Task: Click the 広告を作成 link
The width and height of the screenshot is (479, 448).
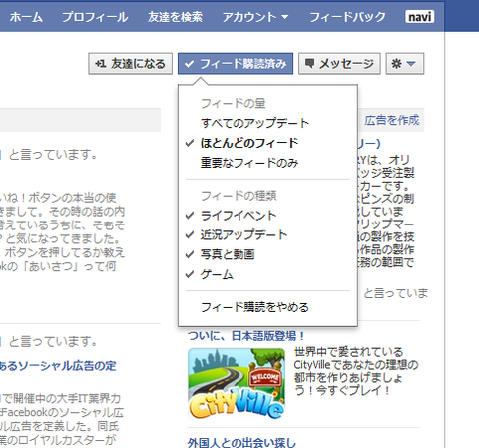Action: click(392, 120)
